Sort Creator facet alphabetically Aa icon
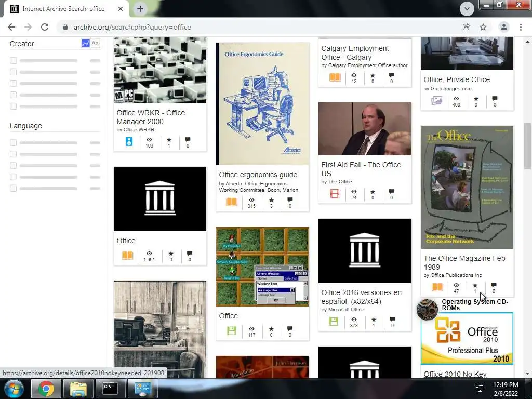This screenshot has width=532, height=399. (96, 44)
